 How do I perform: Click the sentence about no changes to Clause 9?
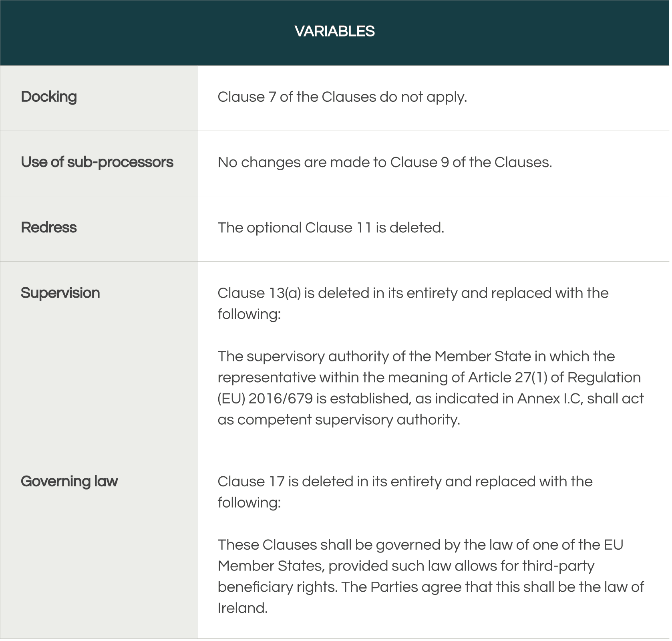pos(384,162)
